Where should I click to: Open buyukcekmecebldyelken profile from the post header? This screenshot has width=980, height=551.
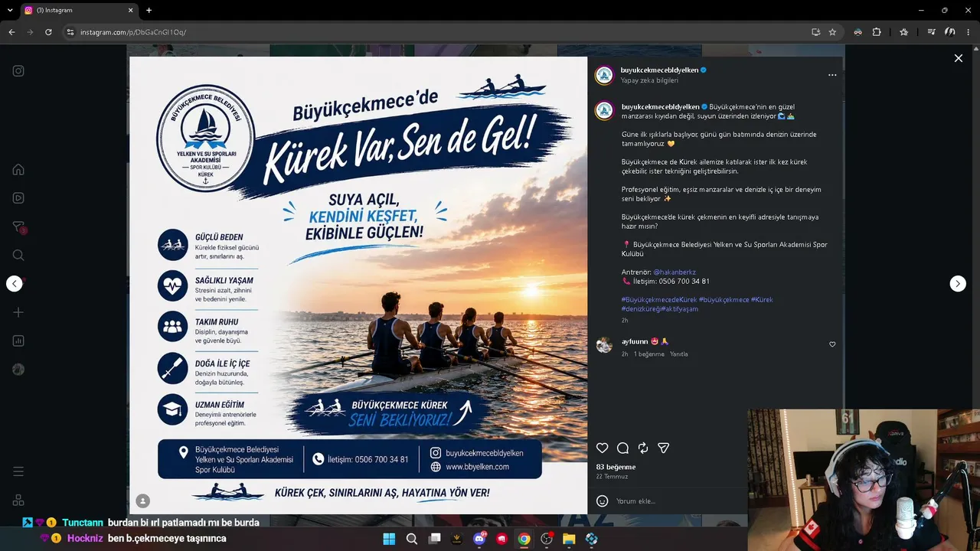pos(660,70)
